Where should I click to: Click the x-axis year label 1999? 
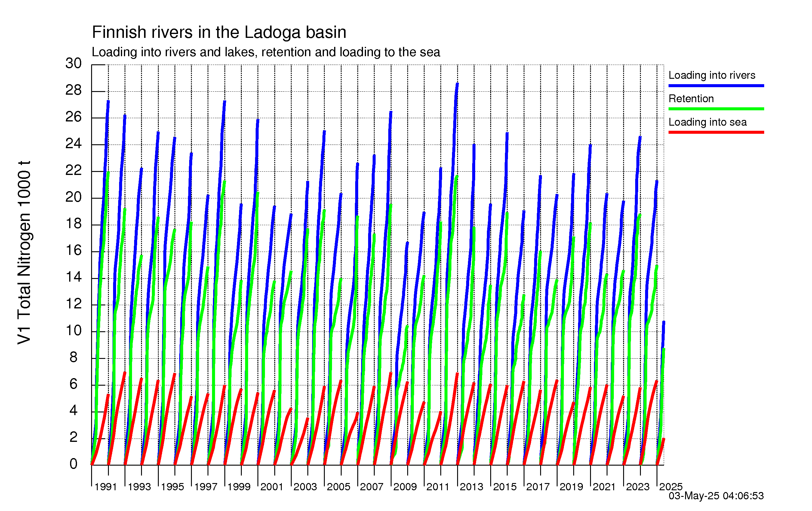[x=239, y=487]
